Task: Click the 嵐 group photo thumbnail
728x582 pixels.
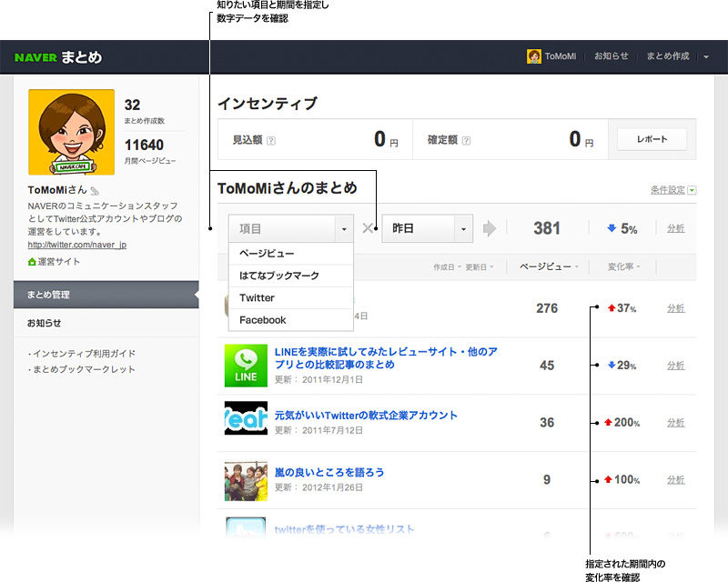Action: coord(246,481)
